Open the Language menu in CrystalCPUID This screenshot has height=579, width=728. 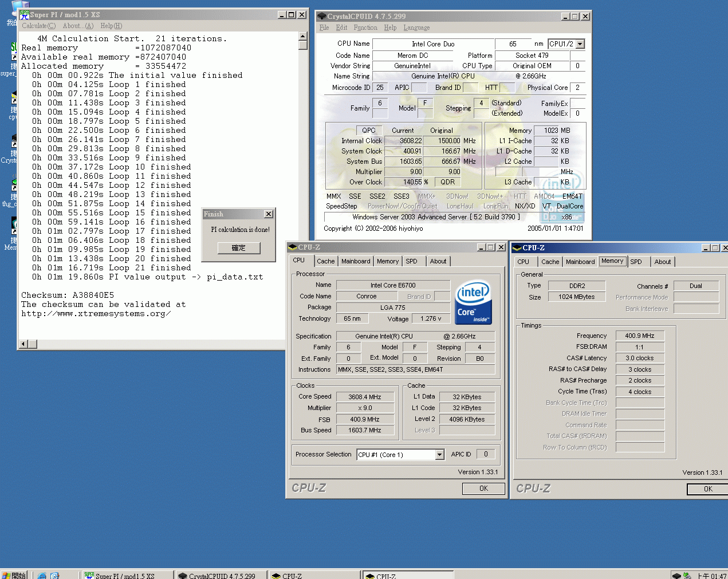(x=416, y=27)
